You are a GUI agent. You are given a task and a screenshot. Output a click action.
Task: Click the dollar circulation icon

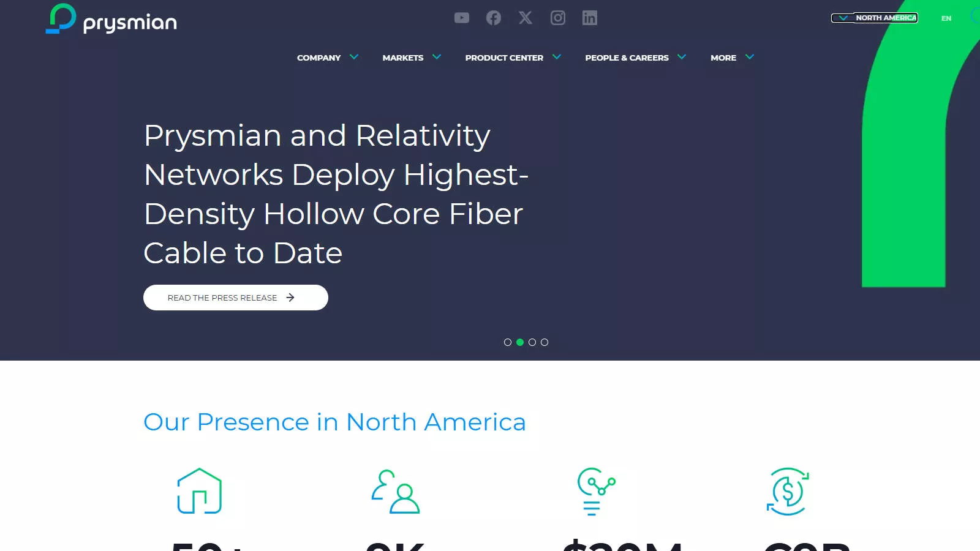(788, 491)
